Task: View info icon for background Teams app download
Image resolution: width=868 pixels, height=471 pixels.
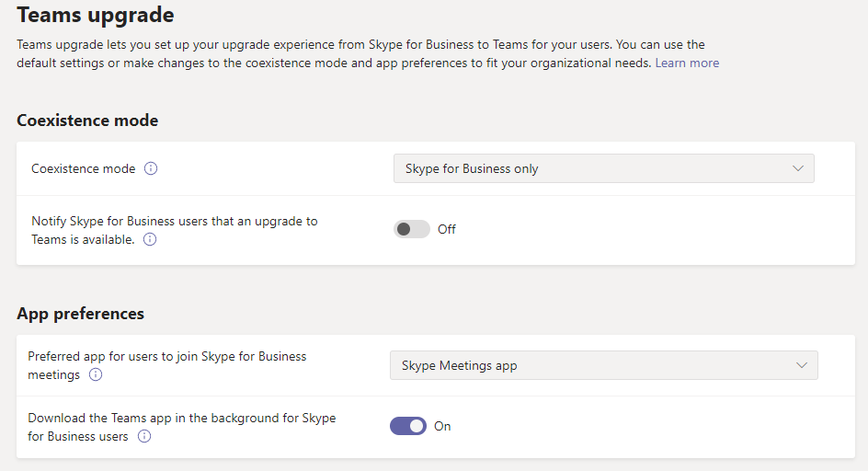Action: (144, 436)
